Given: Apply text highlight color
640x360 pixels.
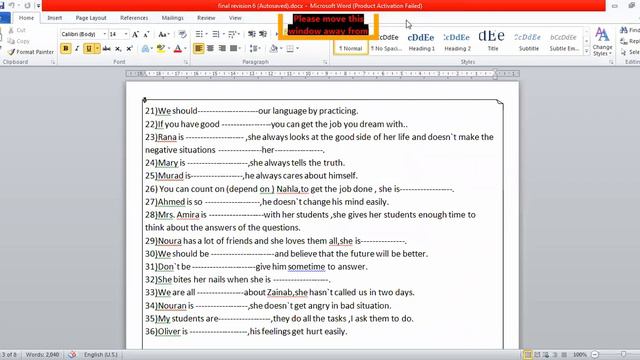Looking at the screenshot, I should tap(160, 49).
